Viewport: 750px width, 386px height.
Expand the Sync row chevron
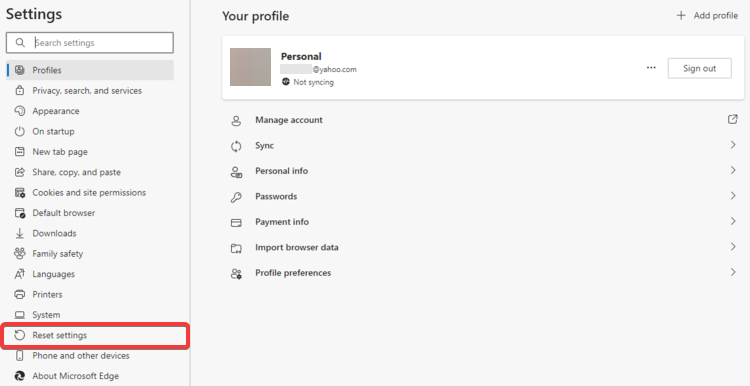[733, 144]
